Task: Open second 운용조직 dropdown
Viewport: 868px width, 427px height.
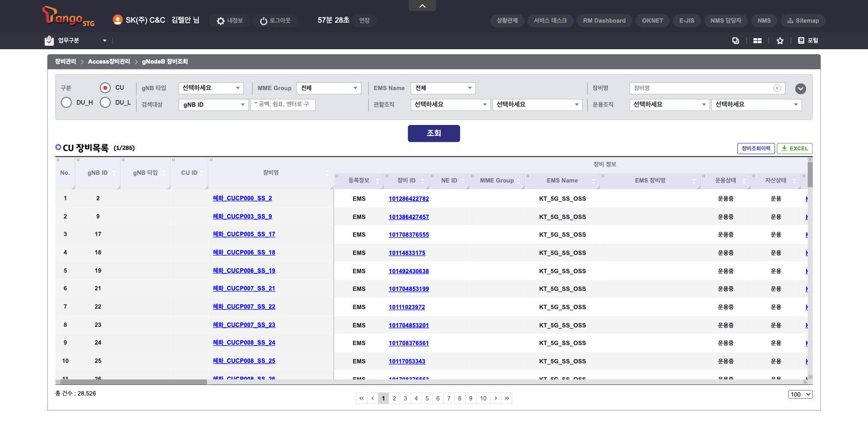Action: (x=756, y=105)
